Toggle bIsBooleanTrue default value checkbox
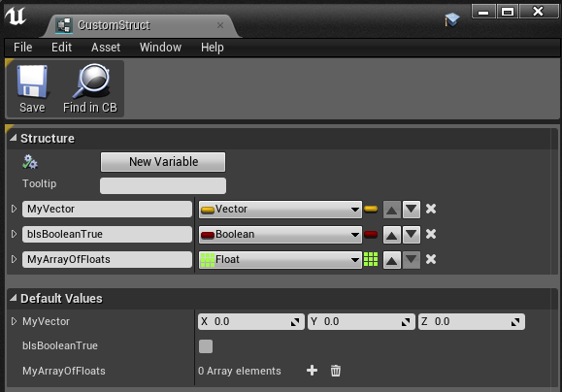562x392 pixels. [x=206, y=346]
